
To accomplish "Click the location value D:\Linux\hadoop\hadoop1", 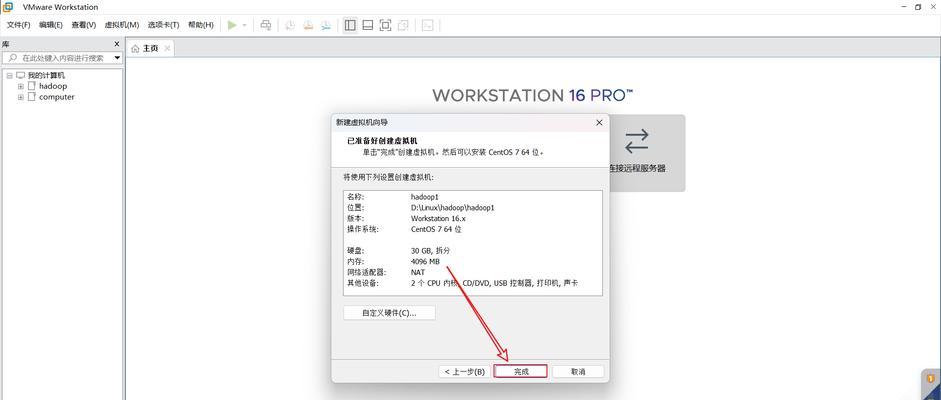I will tap(452, 207).
